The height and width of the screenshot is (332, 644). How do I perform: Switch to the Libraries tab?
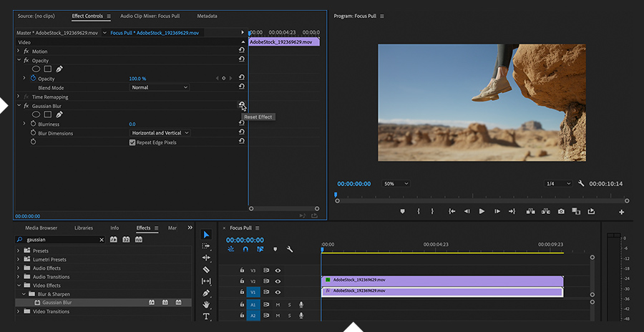[x=84, y=228]
